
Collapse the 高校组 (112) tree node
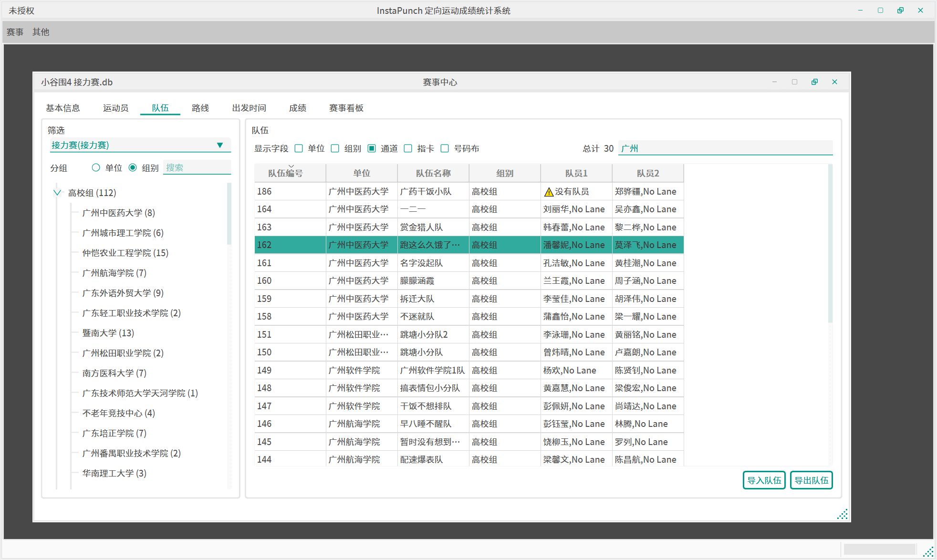pos(57,193)
